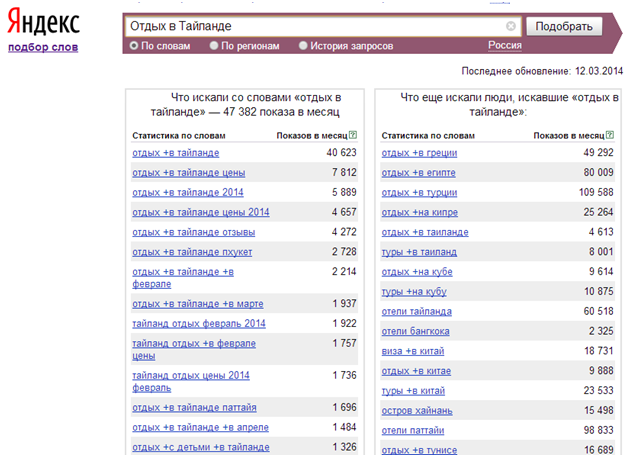Open link отдых +в тайланде +в апреле
The height and width of the screenshot is (457, 627).
pyautogui.click(x=200, y=427)
